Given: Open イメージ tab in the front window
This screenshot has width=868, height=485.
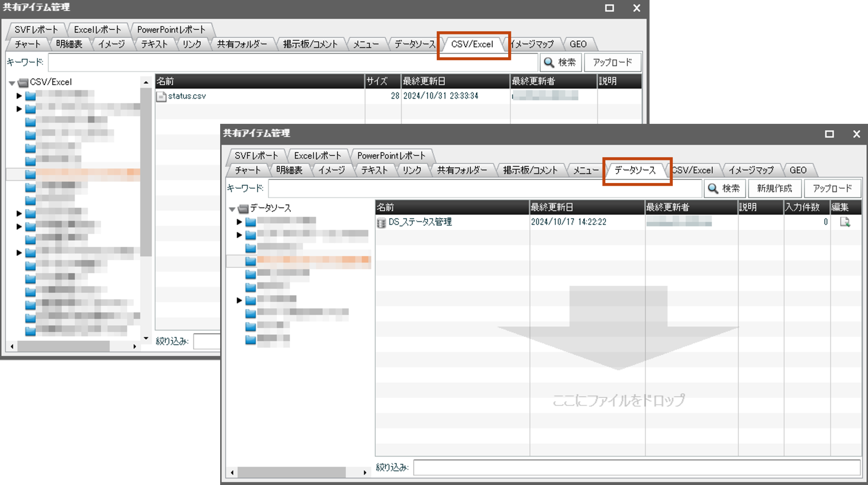Looking at the screenshot, I should tap(331, 170).
